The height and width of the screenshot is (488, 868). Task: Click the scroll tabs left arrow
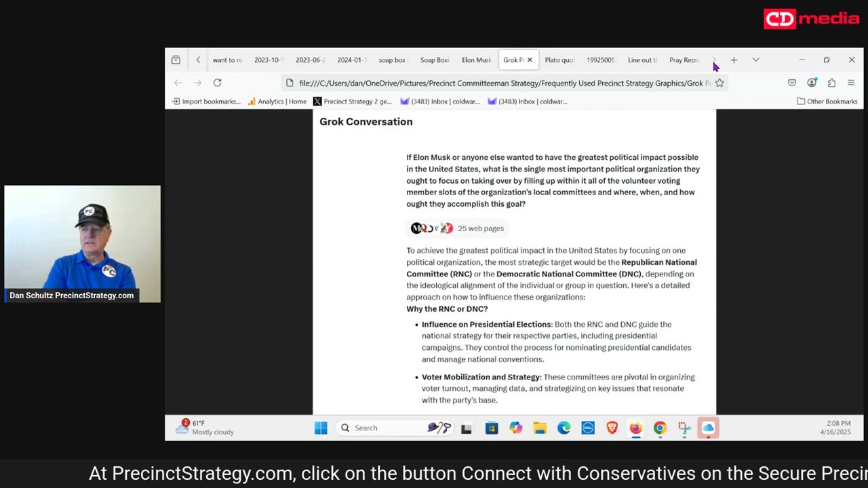tap(198, 60)
